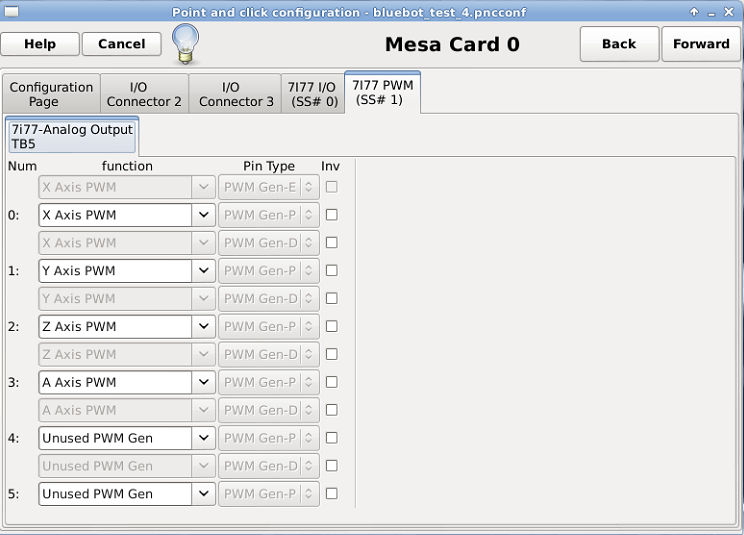This screenshot has width=744, height=535.
Task: Open the X Axis PWM function dropdown for output 0
Action: [x=127, y=215]
